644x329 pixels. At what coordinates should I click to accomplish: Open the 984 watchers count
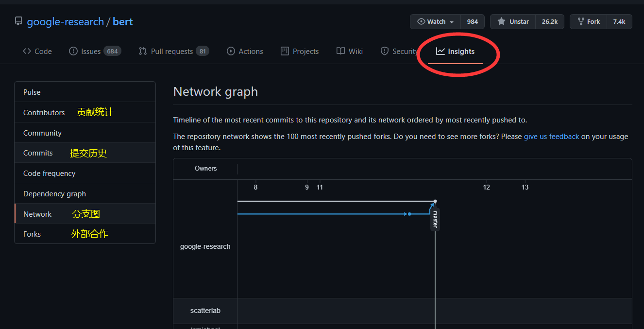pyautogui.click(x=473, y=21)
